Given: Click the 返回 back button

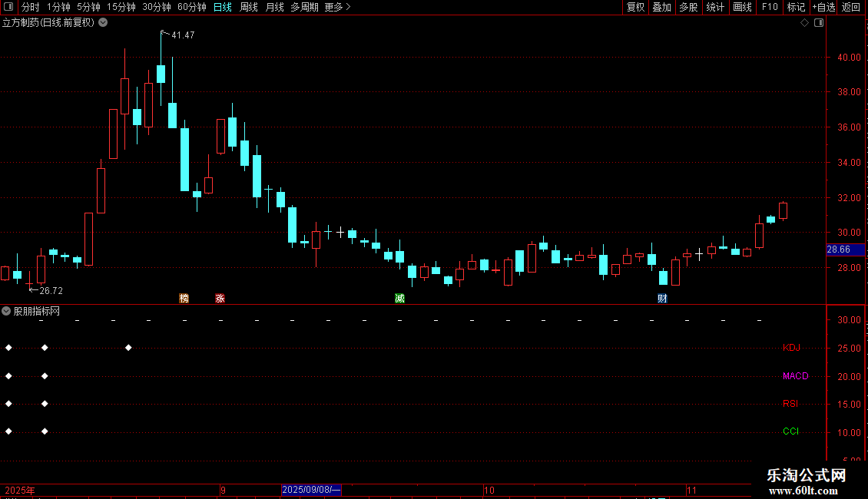Looking at the screenshot, I should coord(851,7).
